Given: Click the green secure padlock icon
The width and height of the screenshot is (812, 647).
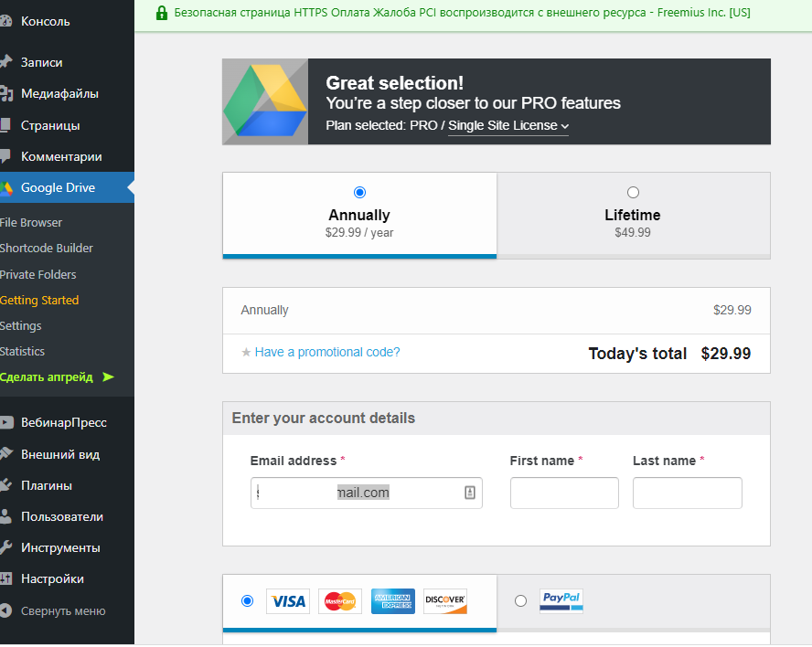Looking at the screenshot, I should [x=162, y=13].
